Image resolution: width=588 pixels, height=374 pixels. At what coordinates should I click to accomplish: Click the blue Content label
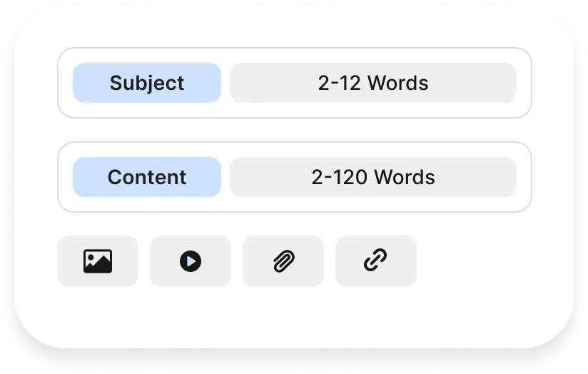(x=147, y=177)
